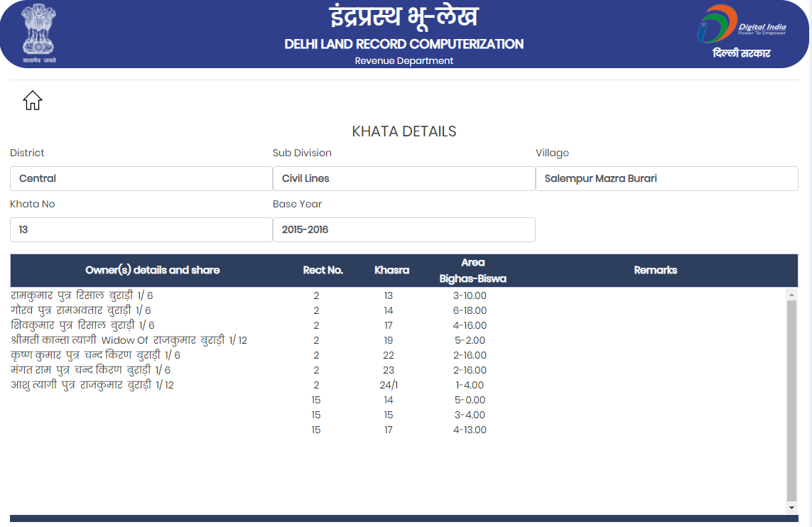Click the Home icon
The image size is (812, 527).
[x=32, y=100]
